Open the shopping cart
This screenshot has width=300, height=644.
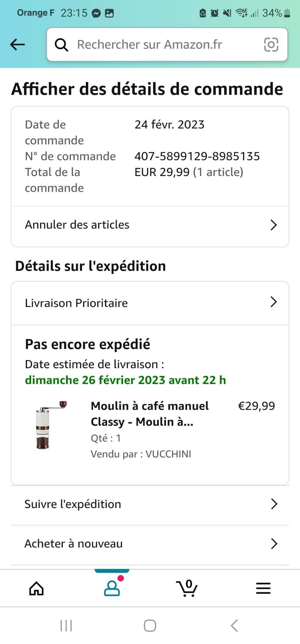coord(187,588)
